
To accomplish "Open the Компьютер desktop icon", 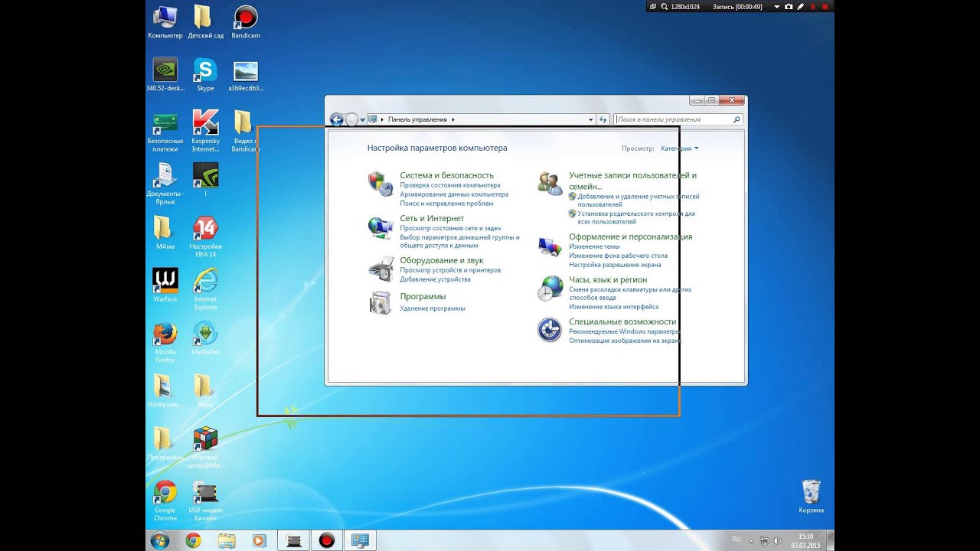I will (165, 21).
